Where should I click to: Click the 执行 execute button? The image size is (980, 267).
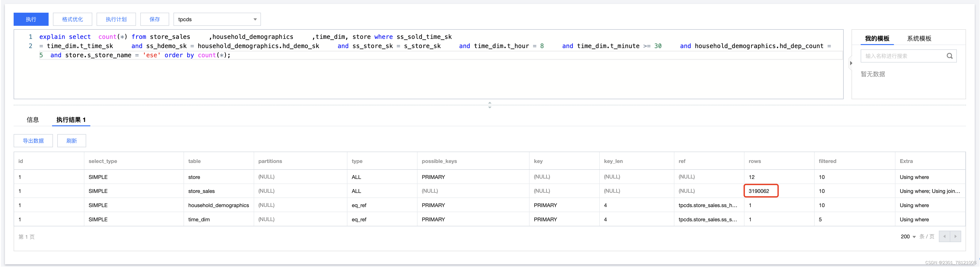pyautogui.click(x=31, y=19)
